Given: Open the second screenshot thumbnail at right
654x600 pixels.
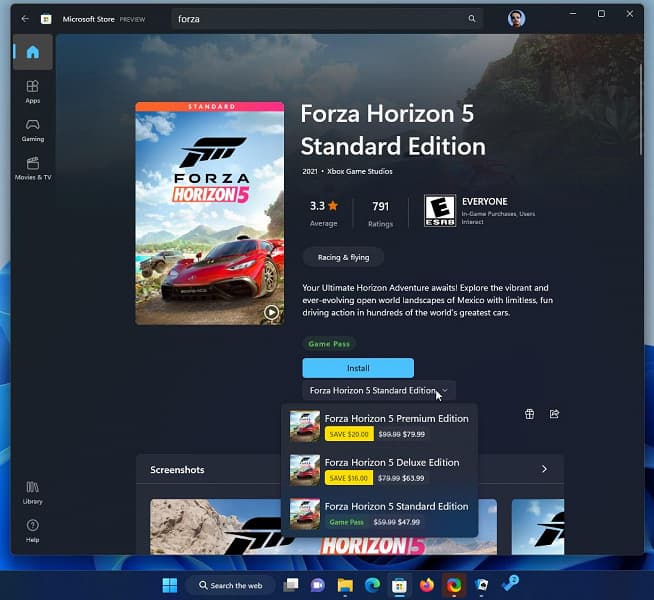Looking at the screenshot, I should (538, 527).
